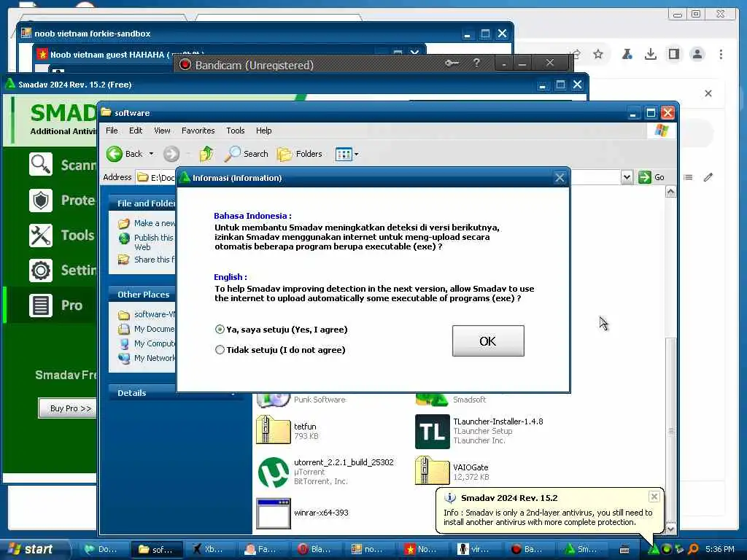Image resolution: width=747 pixels, height=560 pixels.
Task: Open Favorites menu in software window
Action: (198, 131)
